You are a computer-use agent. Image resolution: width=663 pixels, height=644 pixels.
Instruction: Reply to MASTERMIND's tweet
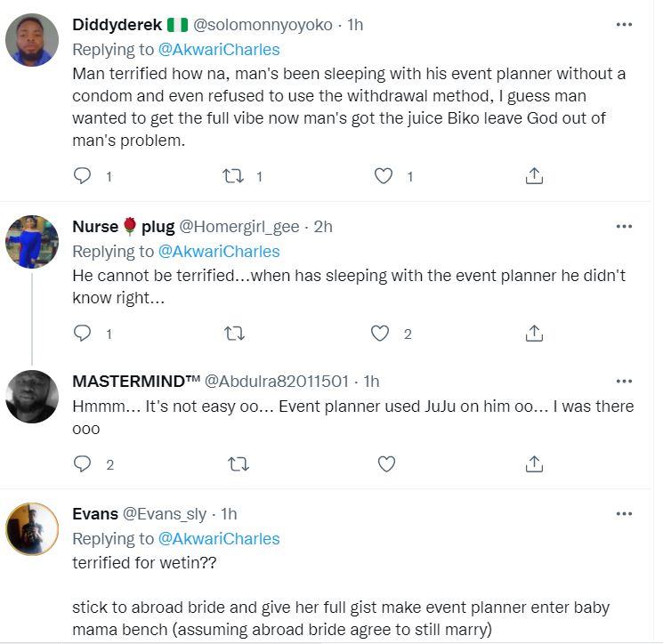(x=83, y=463)
